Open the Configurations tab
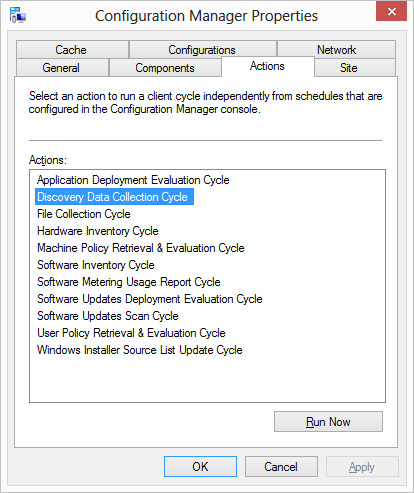Viewport: 414px width, 493px height. click(x=203, y=50)
